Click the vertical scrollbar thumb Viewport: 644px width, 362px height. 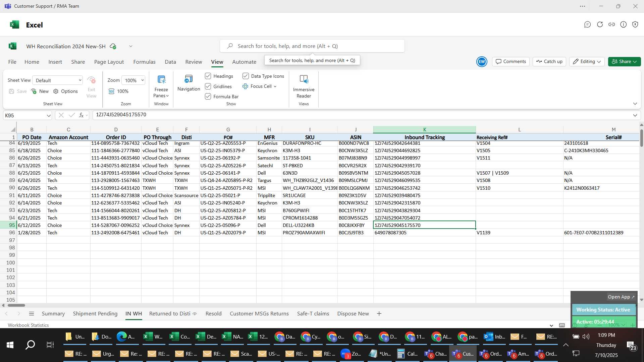[x=641, y=137]
